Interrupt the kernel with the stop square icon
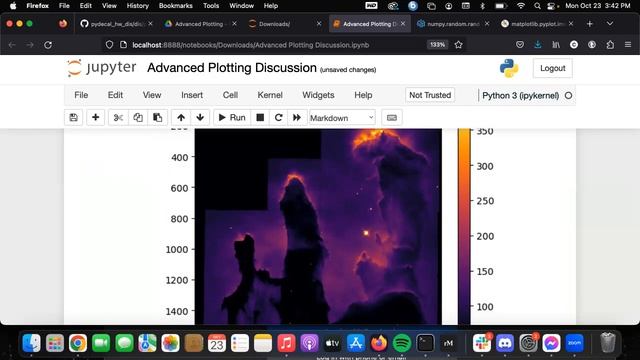This screenshot has height=360, width=640. click(x=260, y=118)
